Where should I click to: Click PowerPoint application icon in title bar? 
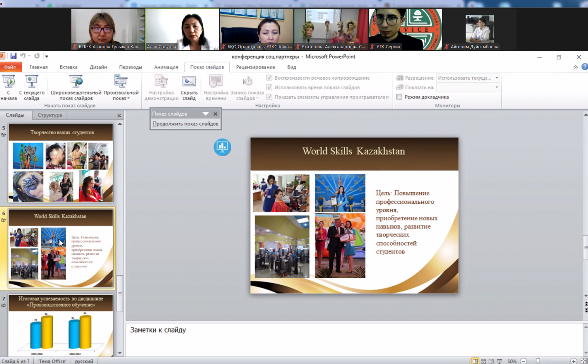pyautogui.click(x=2, y=56)
